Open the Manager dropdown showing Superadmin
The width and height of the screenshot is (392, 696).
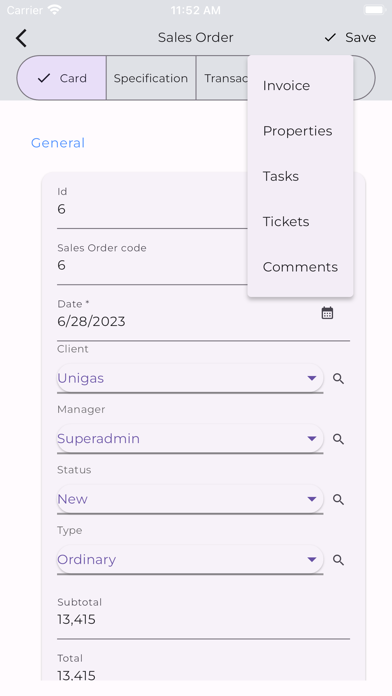tap(190, 439)
